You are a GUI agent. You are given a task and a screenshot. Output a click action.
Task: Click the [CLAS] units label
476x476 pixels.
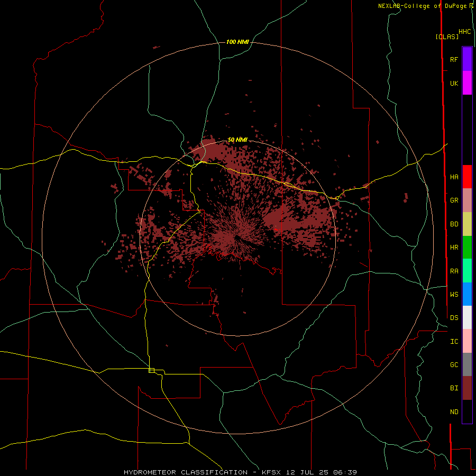coord(447,36)
